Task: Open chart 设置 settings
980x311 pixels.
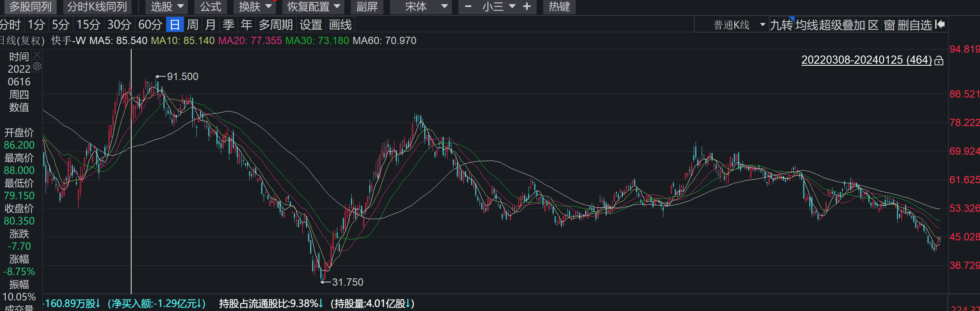Action: coord(311,25)
